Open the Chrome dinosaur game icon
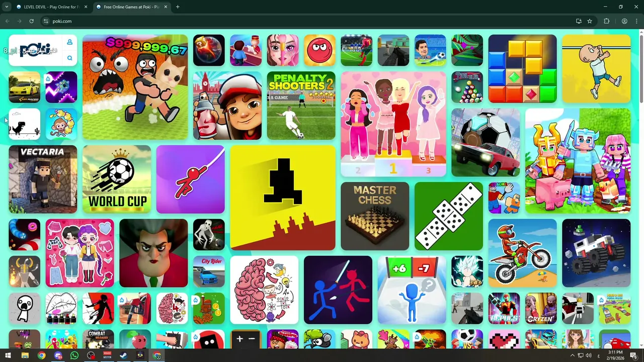The width and height of the screenshot is (644, 362). pyautogui.click(x=24, y=124)
